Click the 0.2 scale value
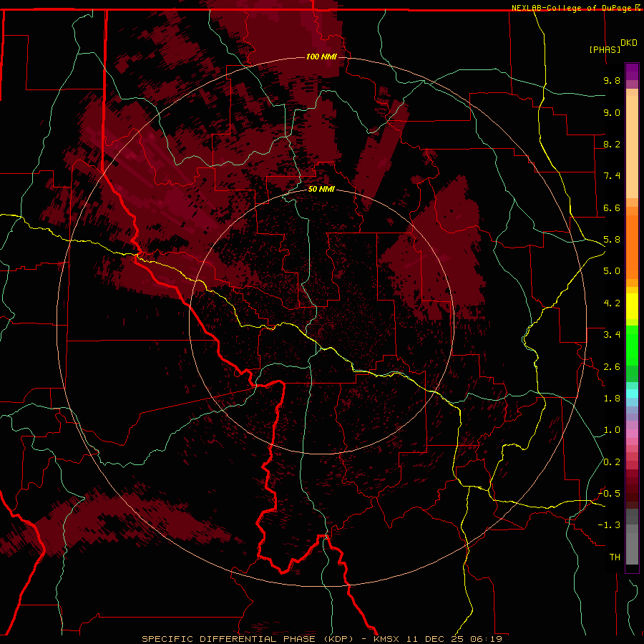This screenshot has height=644, width=644. click(x=612, y=462)
